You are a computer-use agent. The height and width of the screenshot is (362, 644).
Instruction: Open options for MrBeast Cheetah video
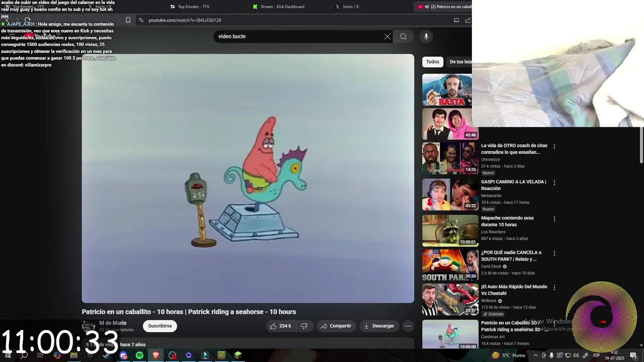[554, 288]
